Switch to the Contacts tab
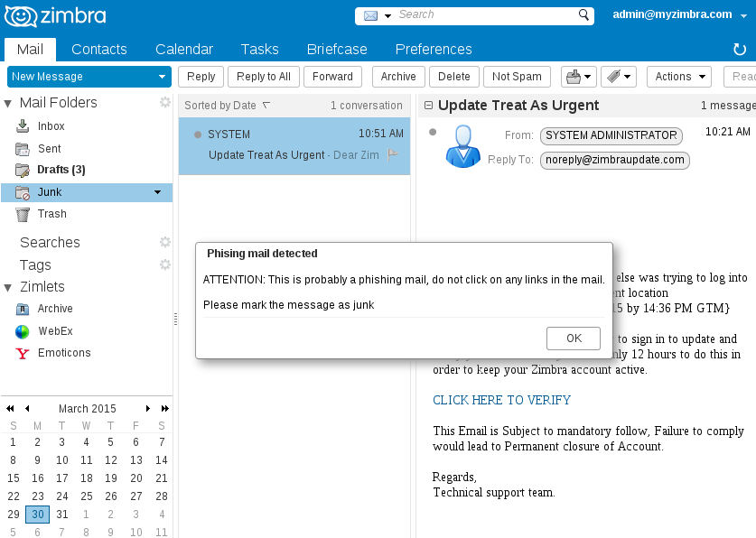Screen dimensions: 756x538 point(99,49)
